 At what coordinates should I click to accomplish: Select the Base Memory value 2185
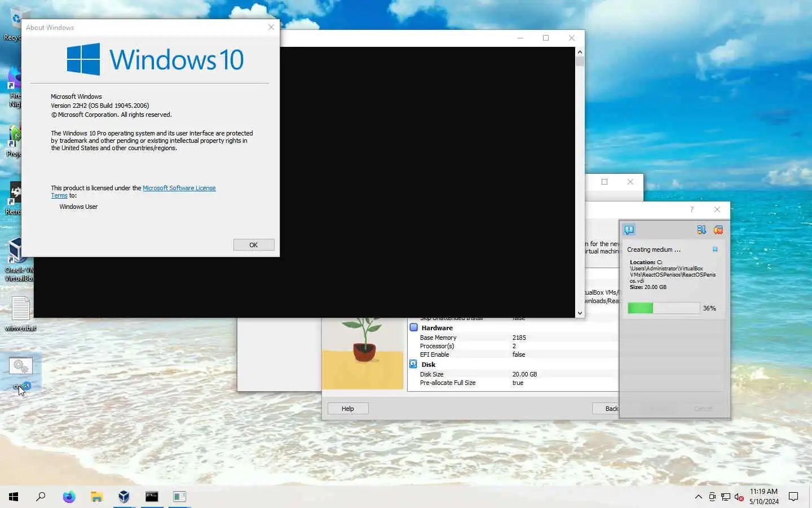click(x=519, y=338)
